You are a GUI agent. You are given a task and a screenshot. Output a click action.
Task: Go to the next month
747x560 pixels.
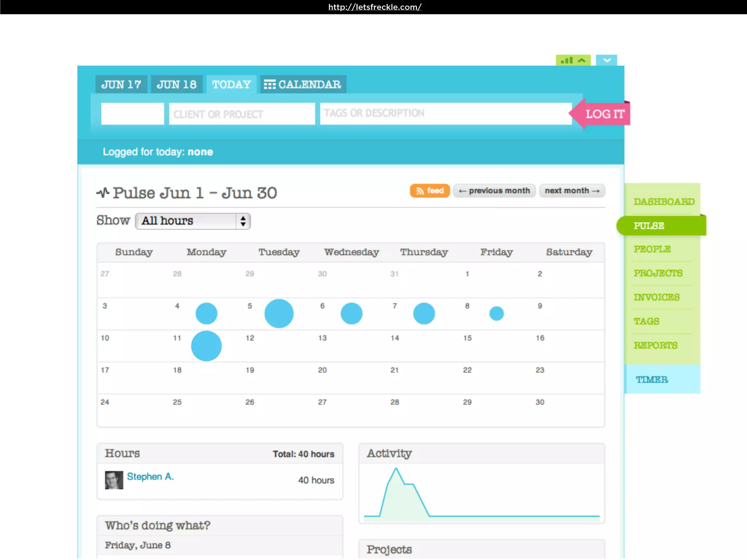click(572, 191)
